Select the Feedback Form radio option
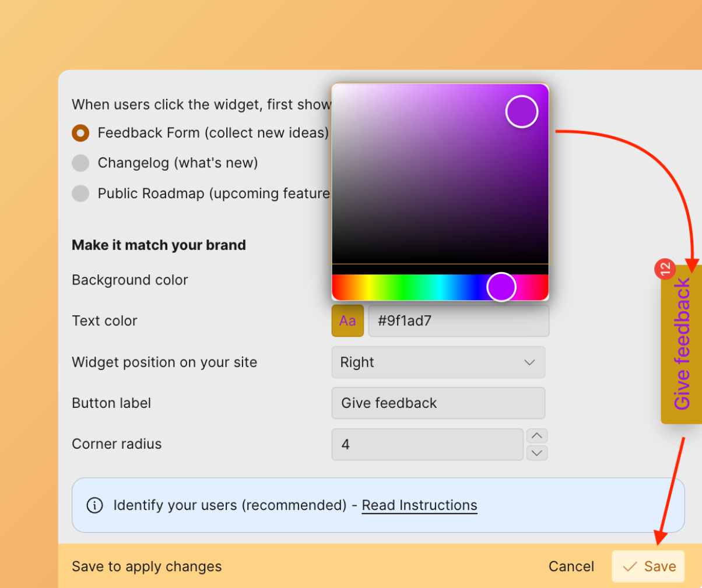 80,133
